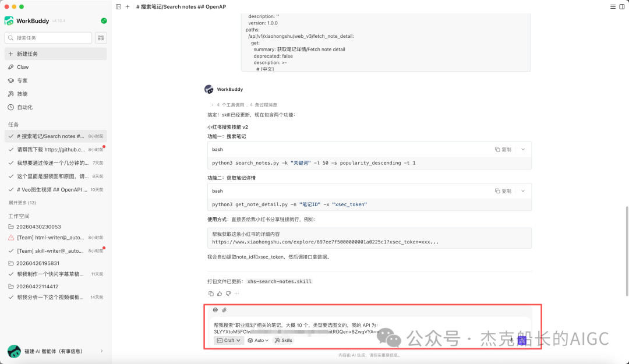Click the user avatar at the sidebar bottom
This screenshot has width=629, height=364.
tap(14, 351)
